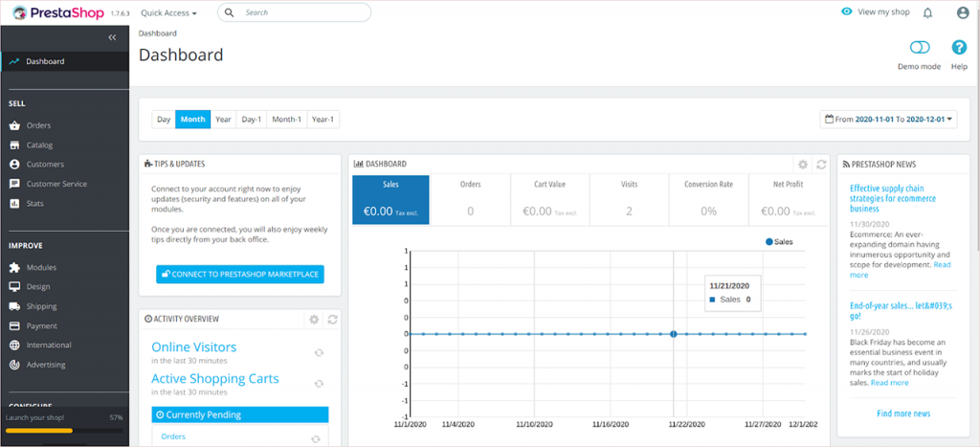Open Activity Overview settings gear
The image size is (980, 447).
[x=314, y=320]
